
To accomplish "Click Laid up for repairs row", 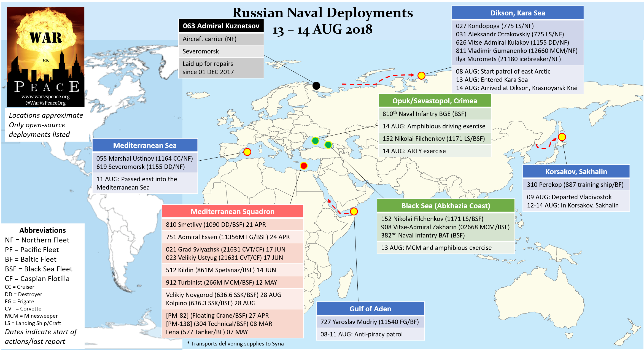I will [221, 68].
